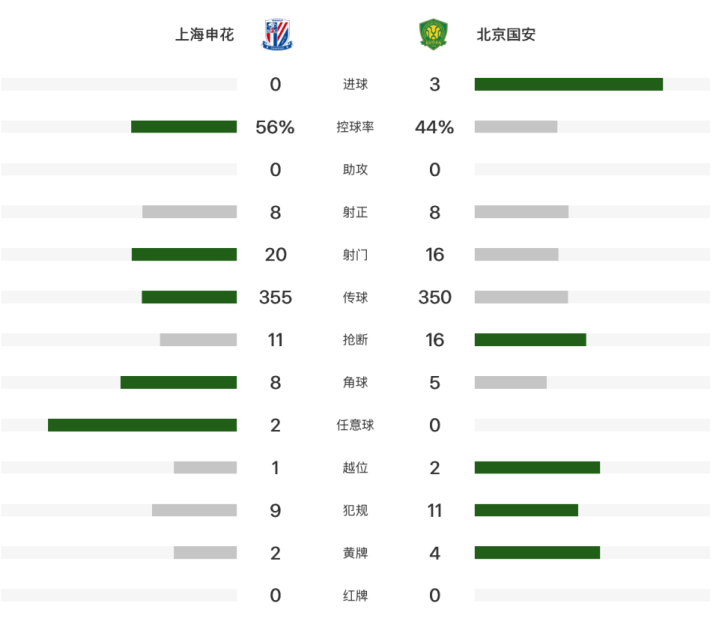The width and height of the screenshot is (719, 639).
Task: Click the Shanghai Shenhua team crest
Action: [x=277, y=34]
